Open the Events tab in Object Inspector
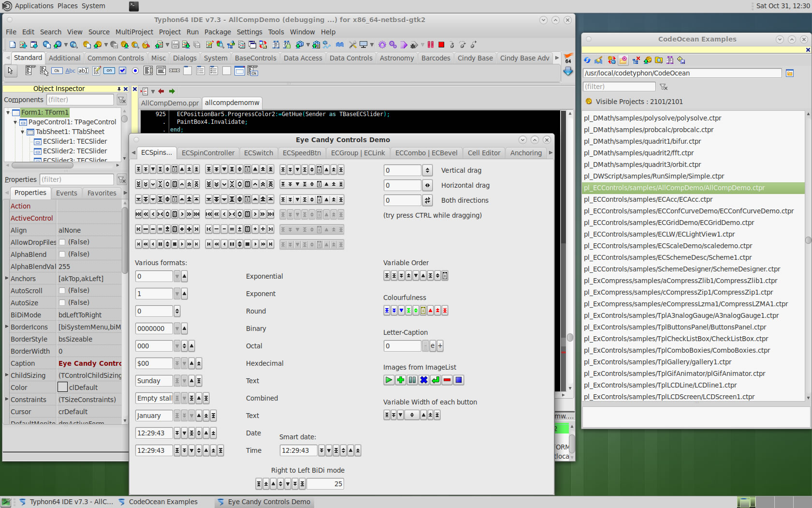812x508 pixels. pos(66,193)
